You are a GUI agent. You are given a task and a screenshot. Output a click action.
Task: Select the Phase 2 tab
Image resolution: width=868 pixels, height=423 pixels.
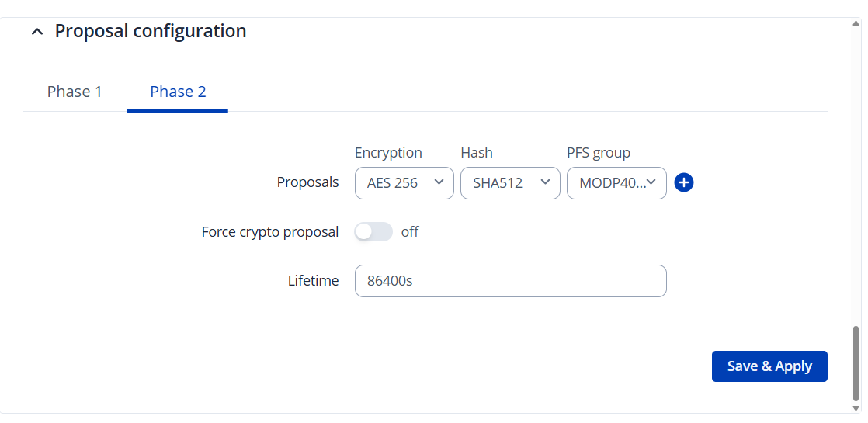[178, 92]
